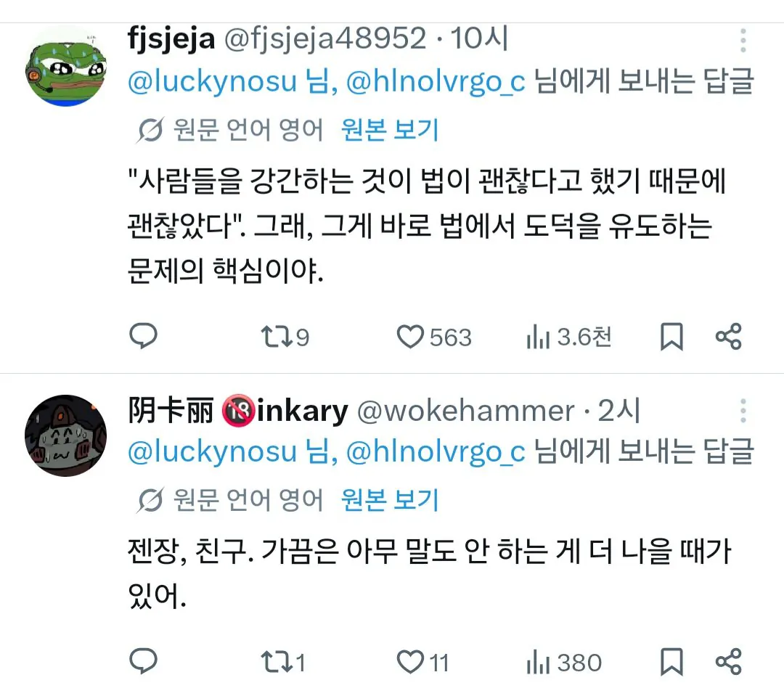This screenshot has height=696, width=784.
Task: Like fjsjeja's tweet with 563 likes
Action: [x=411, y=337]
